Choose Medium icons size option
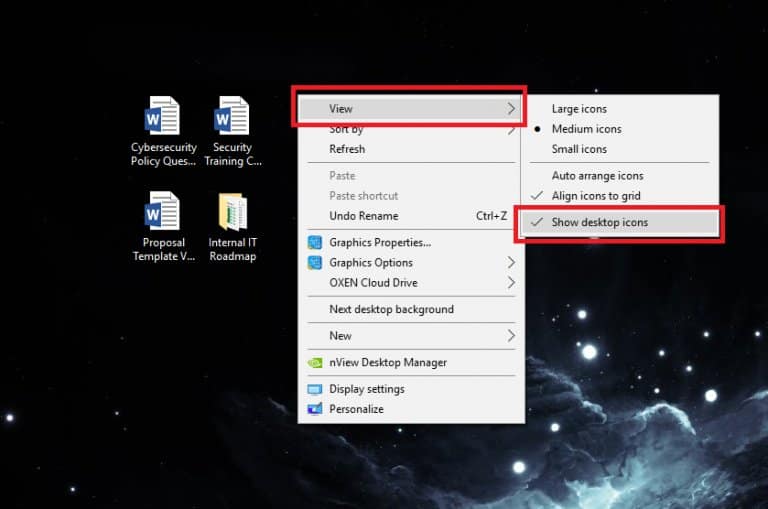 (x=586, y=129)
